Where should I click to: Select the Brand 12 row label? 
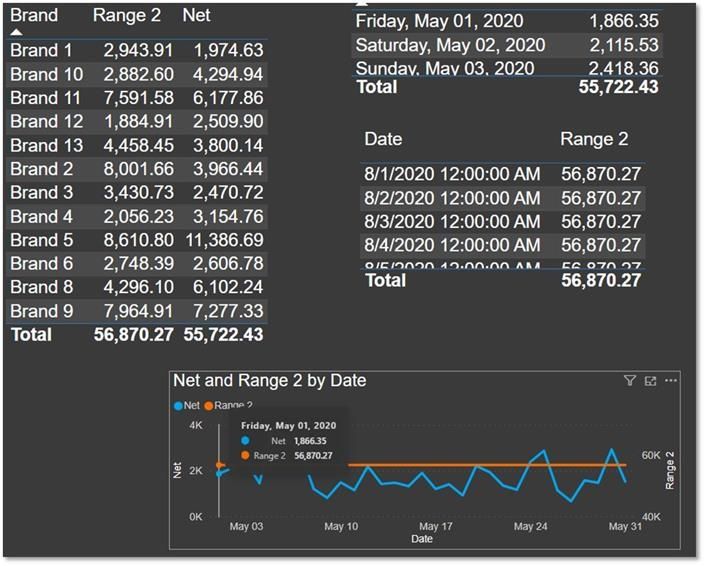47,121
